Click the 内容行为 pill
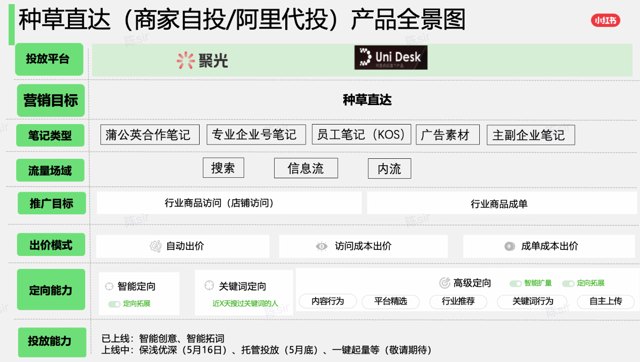The width and height of the screenshot is (640, 362). [x=328, y=301]
